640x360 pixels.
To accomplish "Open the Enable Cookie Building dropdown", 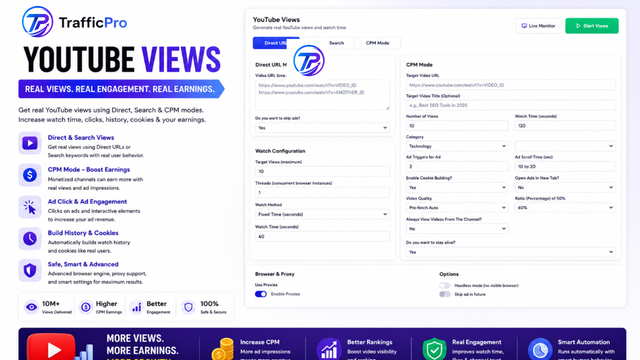I will coord(457,187).
